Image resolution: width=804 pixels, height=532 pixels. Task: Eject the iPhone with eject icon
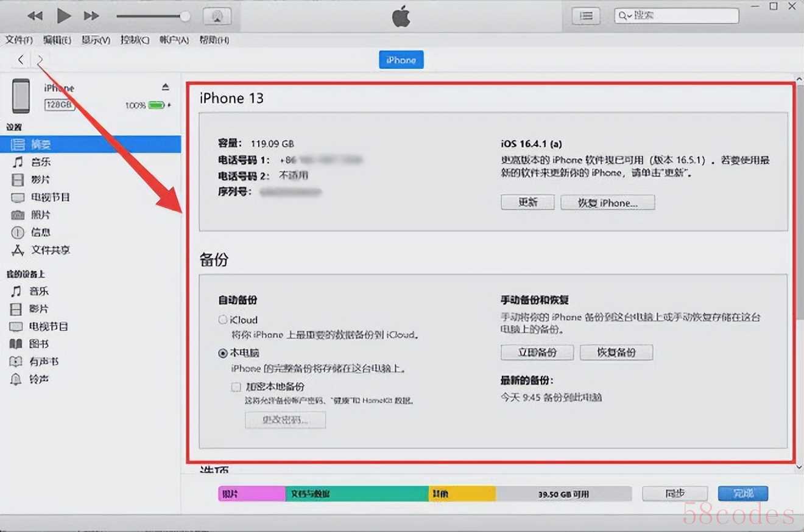[166, 88]
